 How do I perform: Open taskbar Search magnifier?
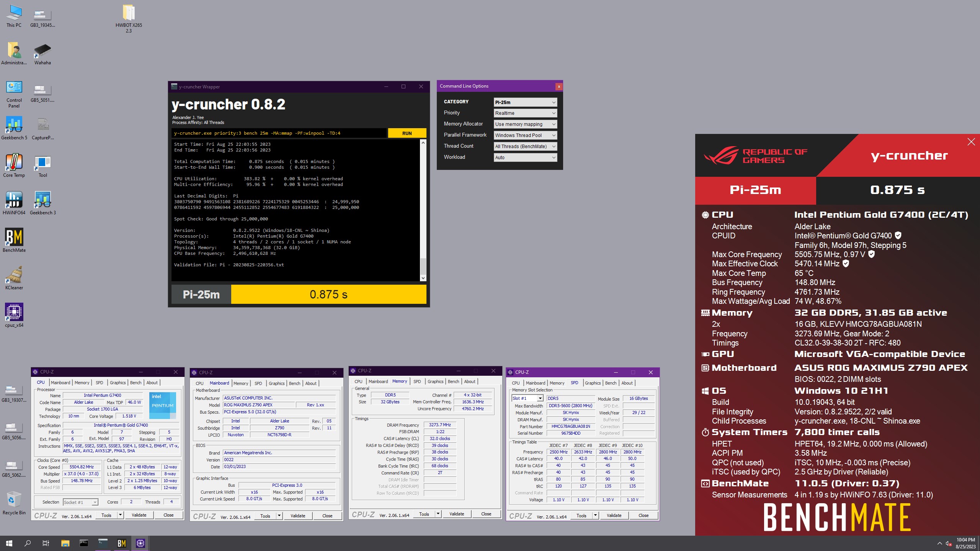(x=28, y=543)
